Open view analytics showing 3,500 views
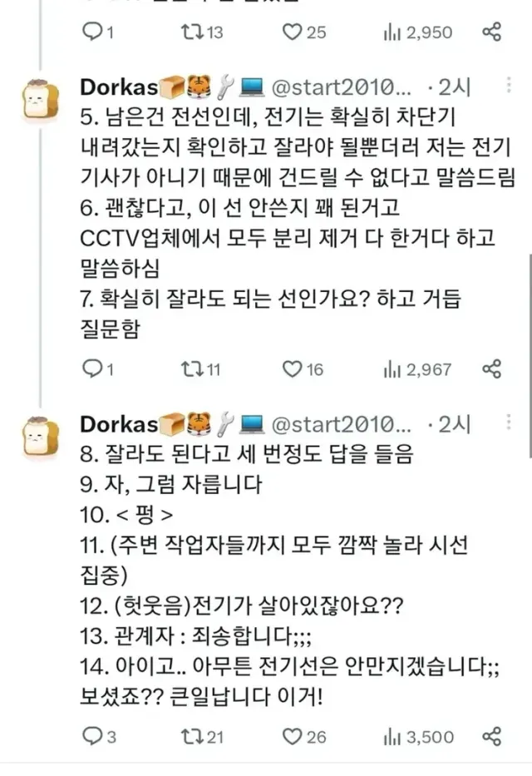The width and height of the screenshot is (532, 776). coord(392,736)
